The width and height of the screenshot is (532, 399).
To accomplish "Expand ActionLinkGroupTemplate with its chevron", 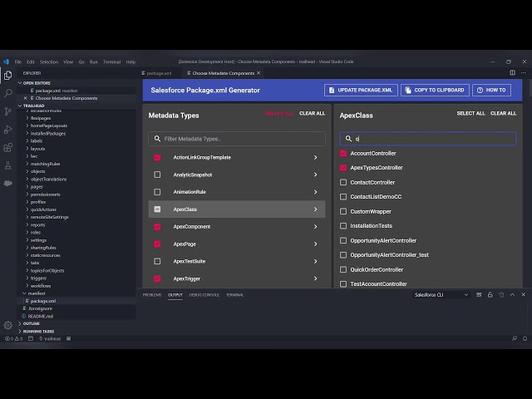I will (x=316, y=157).
